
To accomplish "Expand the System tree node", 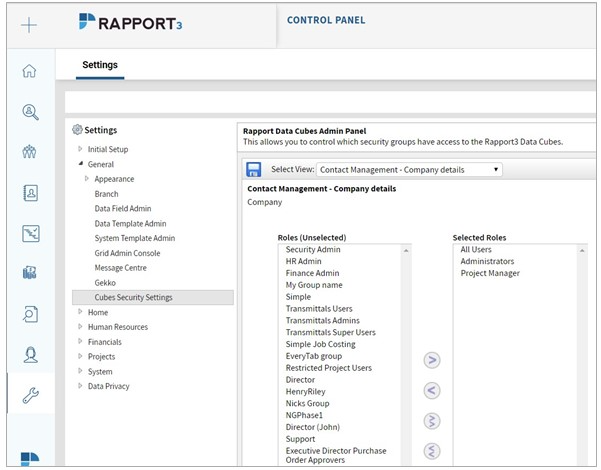I will pos(80,371).
